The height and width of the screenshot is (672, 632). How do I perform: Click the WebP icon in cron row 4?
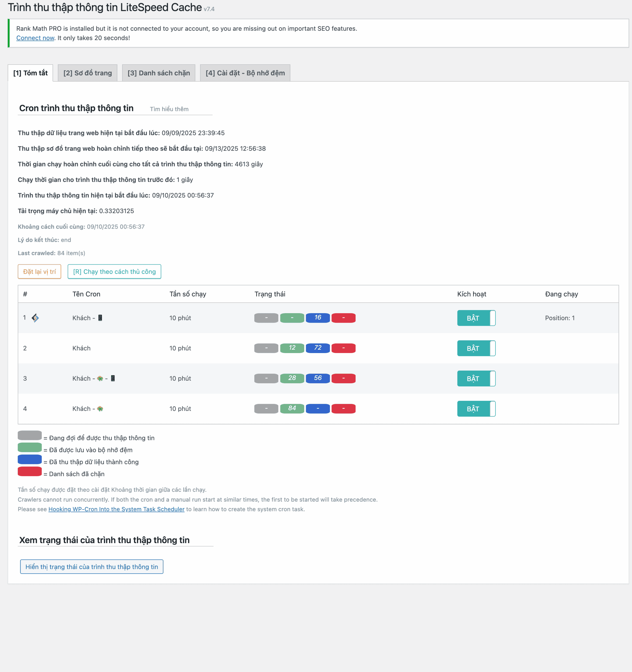click(x=100, y=409)
